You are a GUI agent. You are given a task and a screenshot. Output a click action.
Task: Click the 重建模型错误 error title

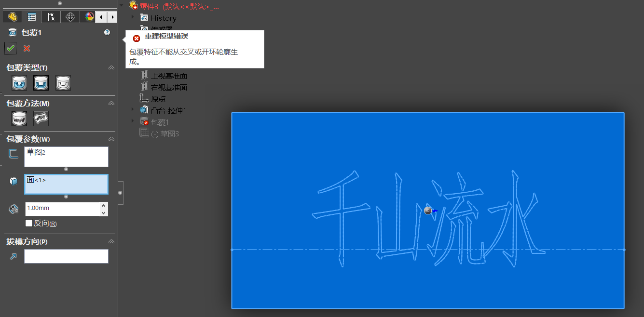point(166,36)
